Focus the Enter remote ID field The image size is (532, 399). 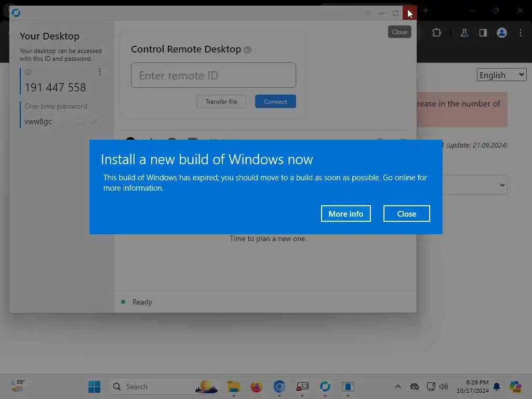[214, 75]
